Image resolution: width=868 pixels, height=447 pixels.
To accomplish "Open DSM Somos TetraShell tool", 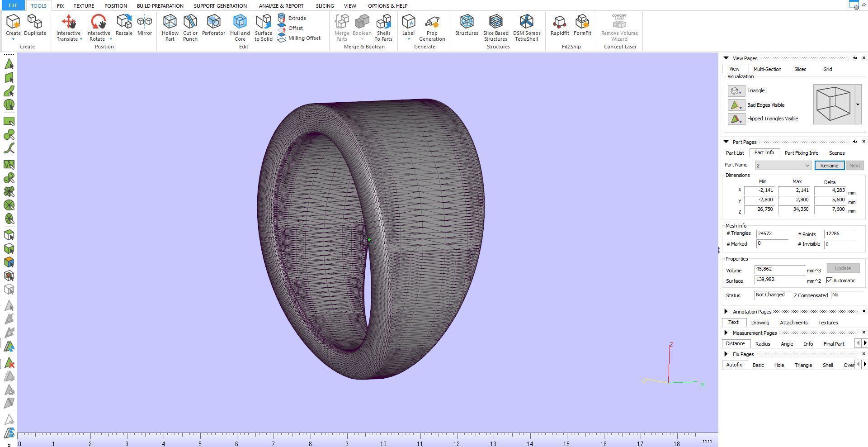I will point(527,21).
